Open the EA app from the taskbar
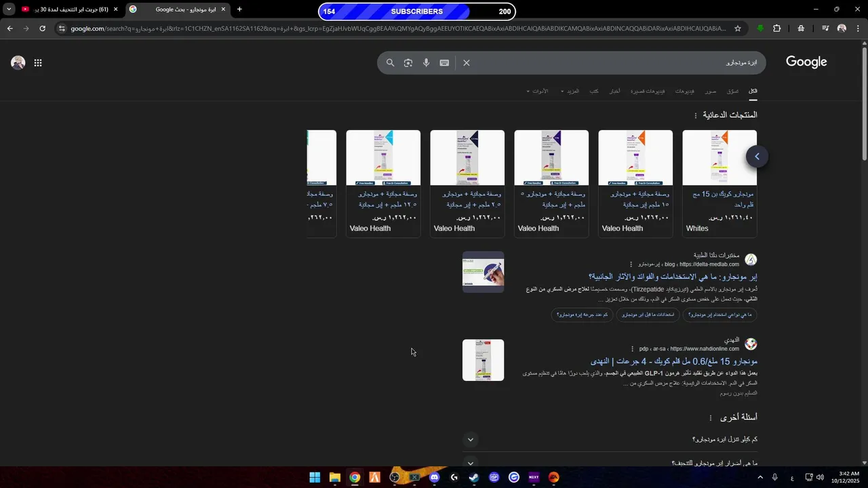This screenshot has height=488, width=868. coord(554,477)
